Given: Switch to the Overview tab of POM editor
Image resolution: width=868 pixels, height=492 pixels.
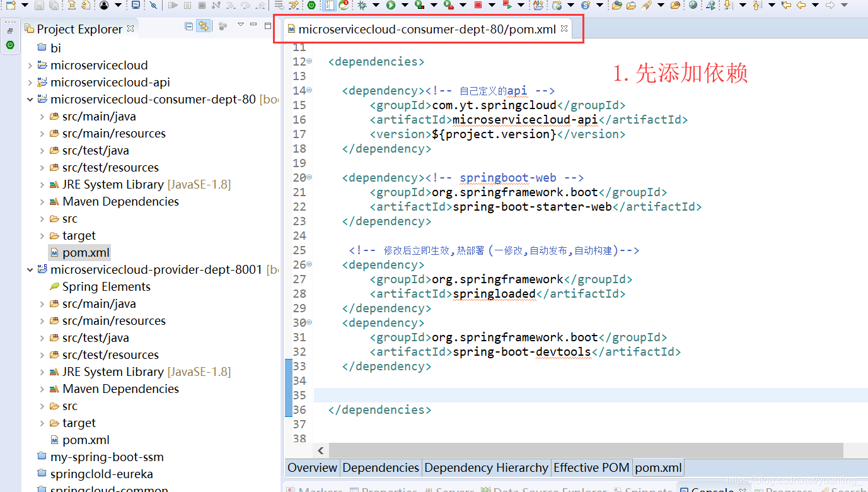Looking at the screenshot, I should point(312,467).
